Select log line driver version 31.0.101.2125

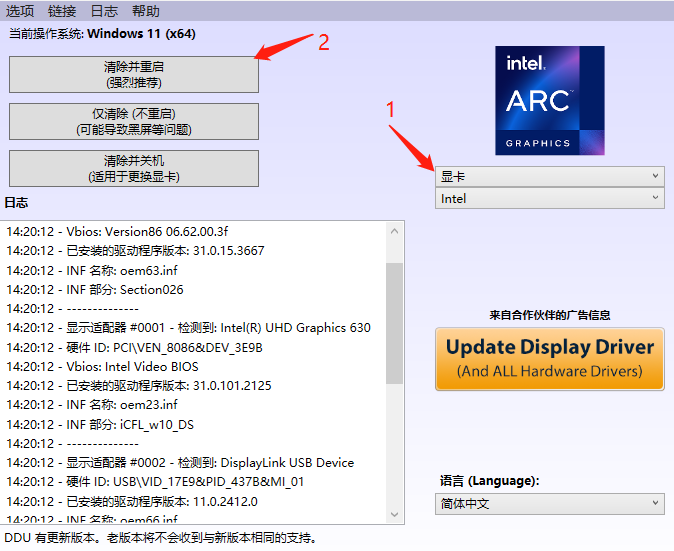click(139, 386)
